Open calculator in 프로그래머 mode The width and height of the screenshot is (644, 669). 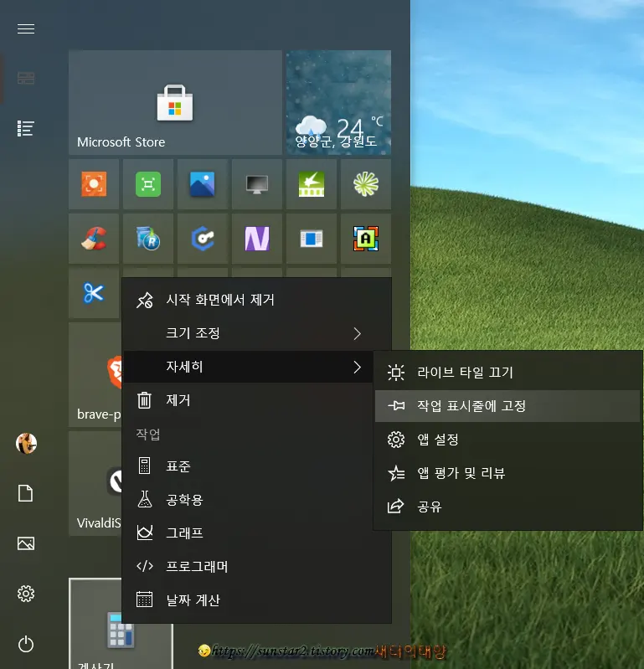point(257,567)
